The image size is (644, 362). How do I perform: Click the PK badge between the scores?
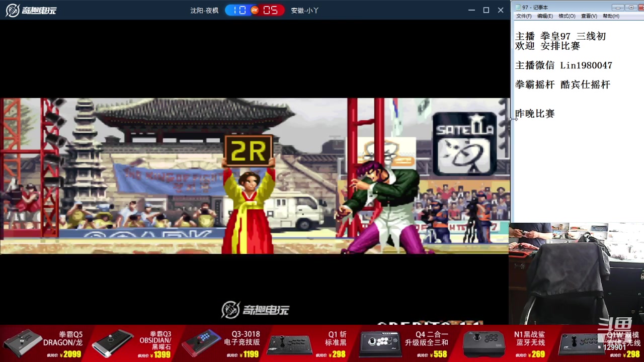pyautogui.click(x=255, y=10)
